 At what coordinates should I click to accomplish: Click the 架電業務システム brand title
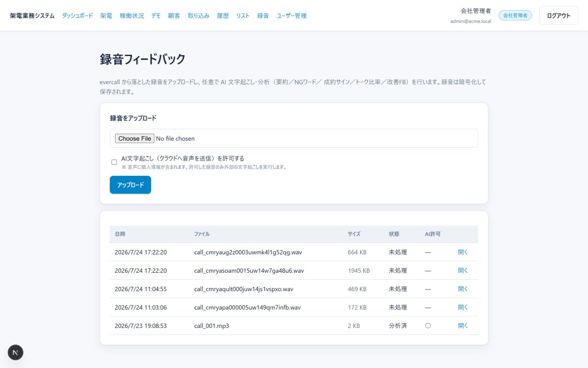click(x=32, y=16)
